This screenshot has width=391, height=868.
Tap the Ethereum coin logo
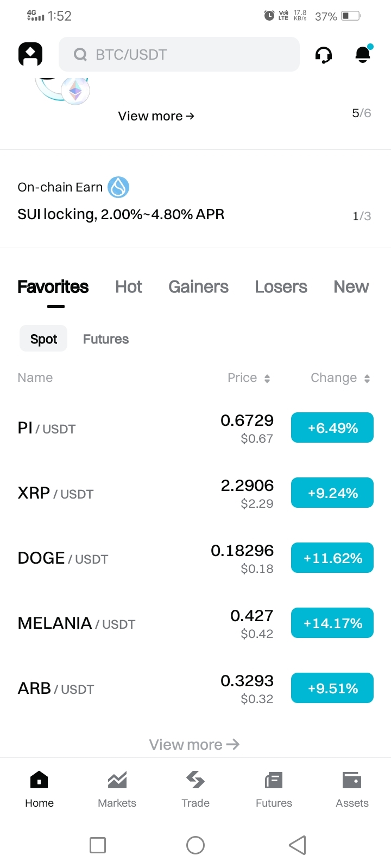pyautogui.click(x=75, y=91)
